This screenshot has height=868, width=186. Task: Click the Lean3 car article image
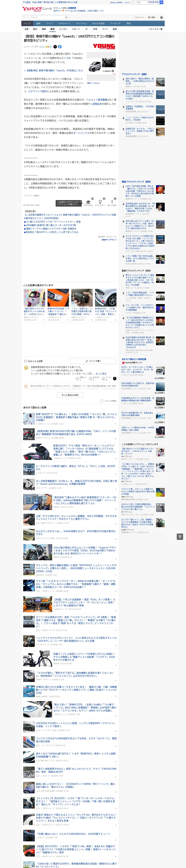coord(101,66)
